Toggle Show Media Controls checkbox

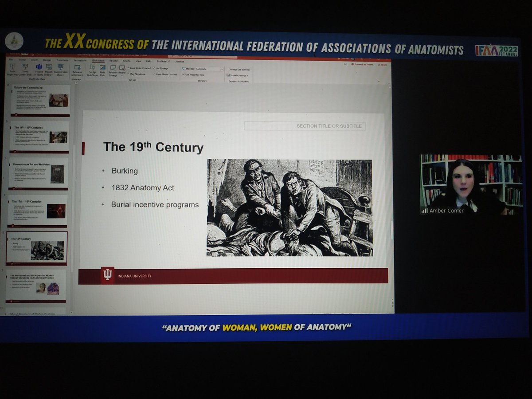pyautogui.click(x=165, y=74)
